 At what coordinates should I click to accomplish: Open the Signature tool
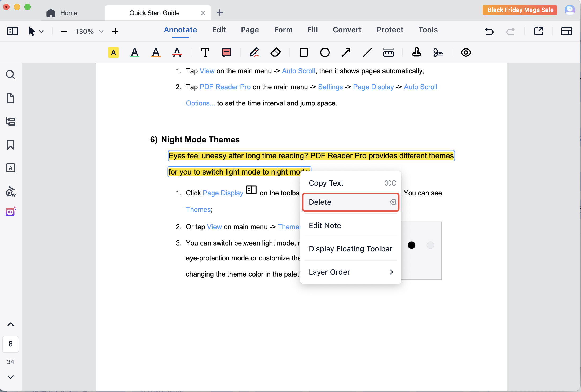438,52
